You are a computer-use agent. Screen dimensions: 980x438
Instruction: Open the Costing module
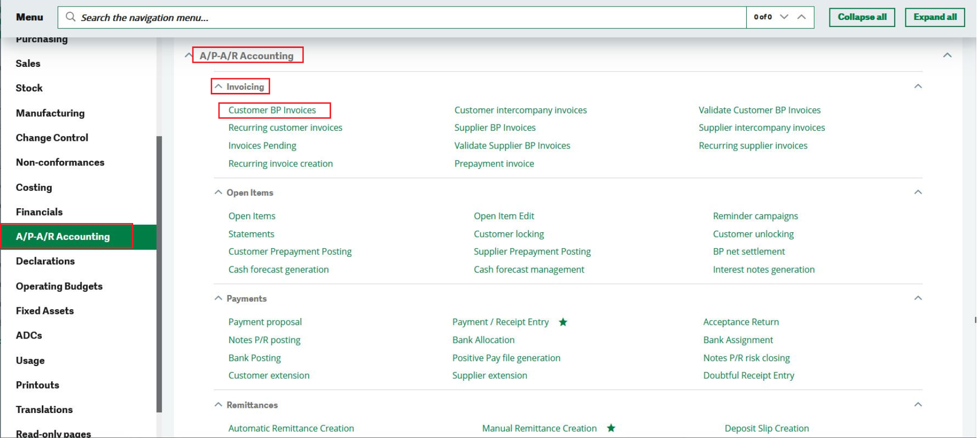(34, 187)
